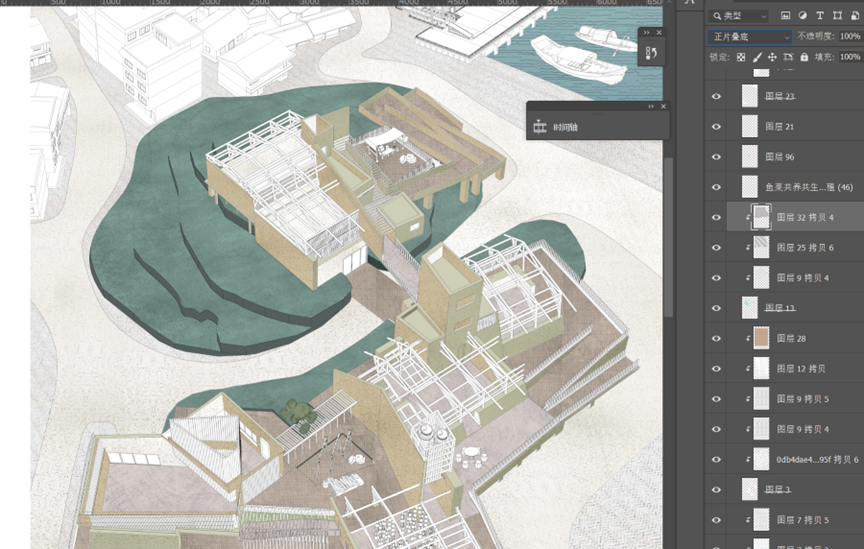This screenshot has height=549, width=864.
Task: Select thumbnail of 图层 28
Action: pyautogui.click(x=761, y=338)
